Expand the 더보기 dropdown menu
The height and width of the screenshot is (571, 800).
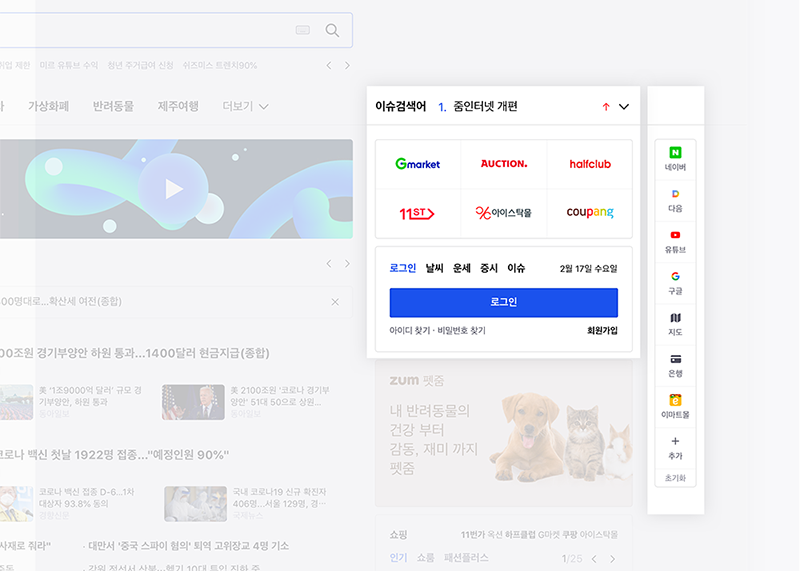[x=245, y=106]
